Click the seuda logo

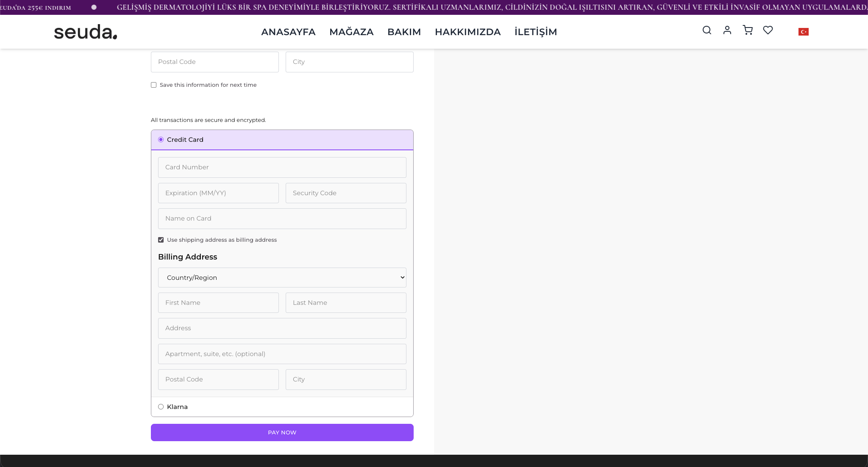coord(85,31)
